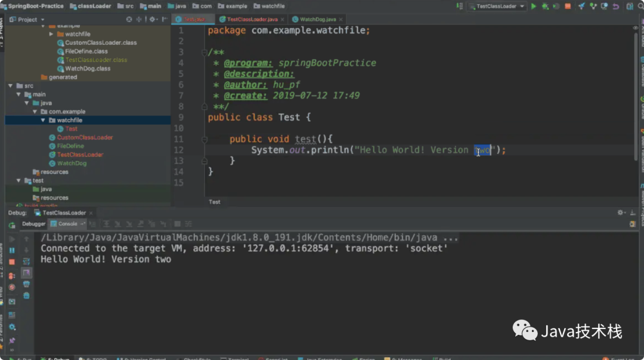Mute Breakpoints in the debug sidebar

12,287
